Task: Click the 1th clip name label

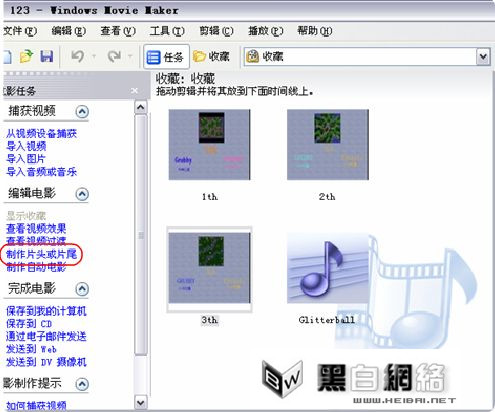Action: pos(210,197)
